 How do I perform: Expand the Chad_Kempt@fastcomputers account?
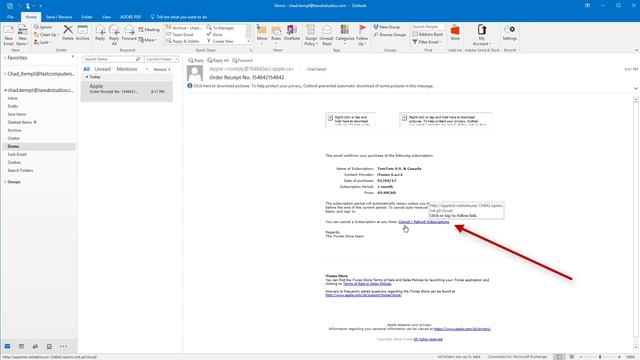(5, 74)
